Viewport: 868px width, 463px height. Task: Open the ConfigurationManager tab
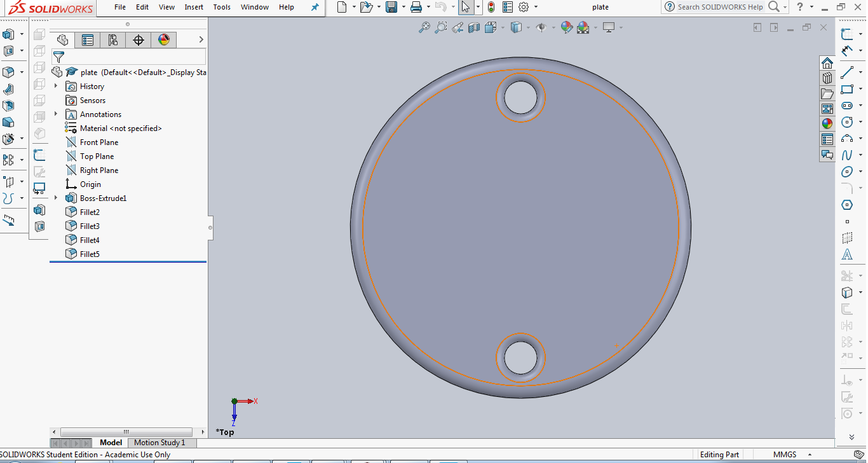(x=113, y=40)
